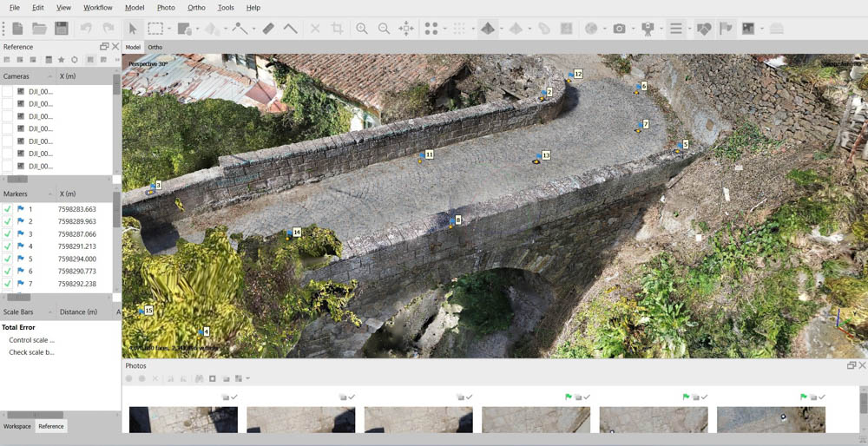Select marker 8 flag on the bridge wall

point(454,220)
